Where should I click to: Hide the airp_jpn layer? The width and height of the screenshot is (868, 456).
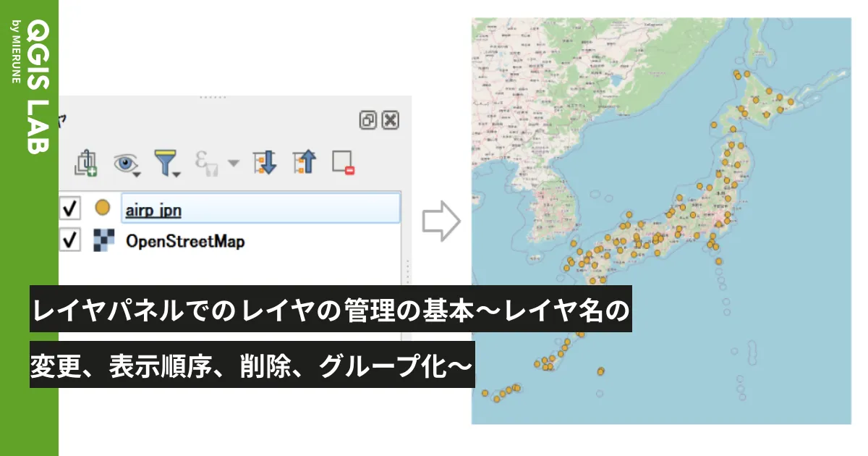pyautogui.click(x=69, y=209)
